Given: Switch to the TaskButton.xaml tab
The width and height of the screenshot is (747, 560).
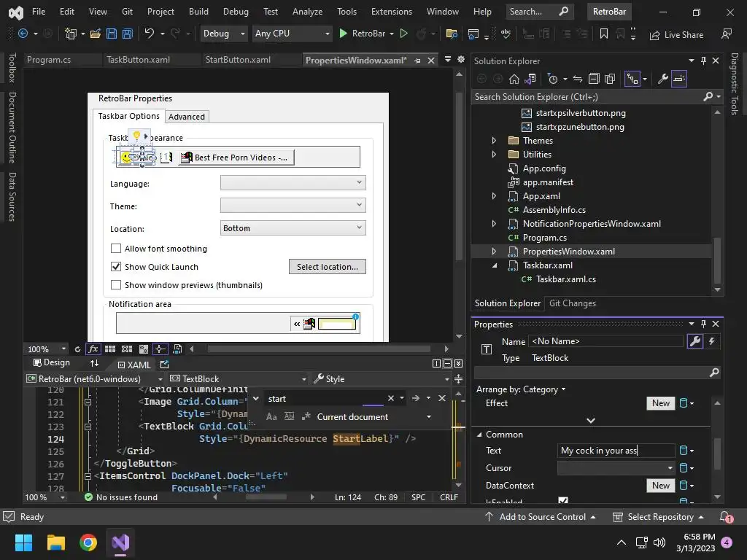Looking at the screenshot, I should click(x=138, y=60).
